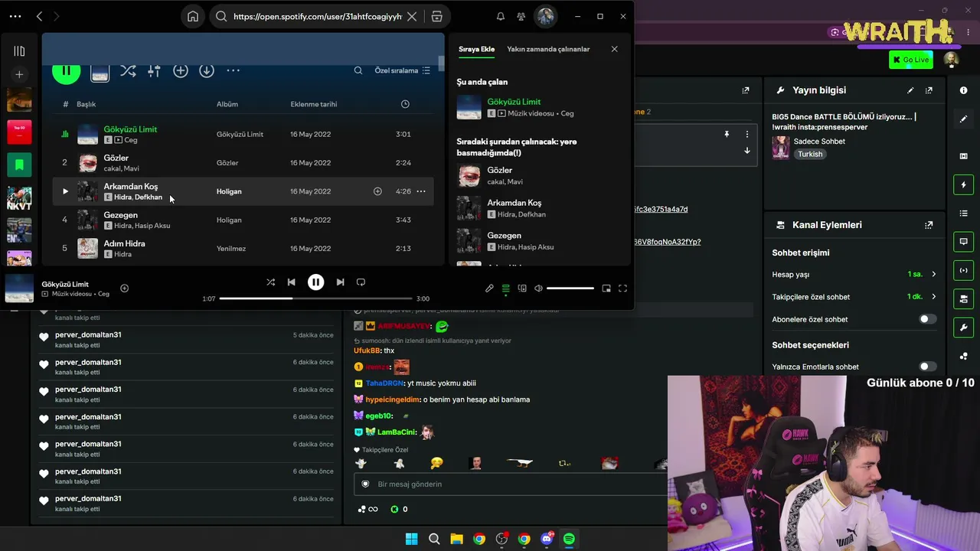This screenshot has height=551, width=980.
Task: Switch to Sıraya Ekle queue tab
Action: [x=476, y=49]
